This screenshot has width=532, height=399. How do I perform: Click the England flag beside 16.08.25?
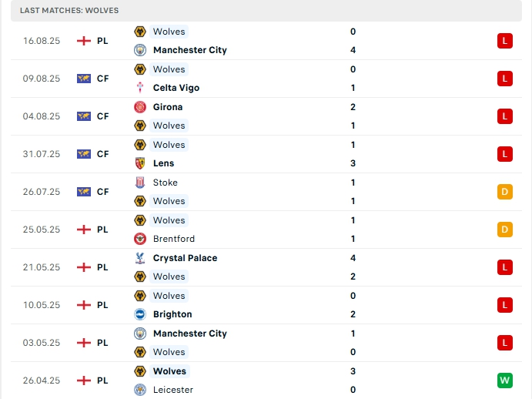click(84, 41)
